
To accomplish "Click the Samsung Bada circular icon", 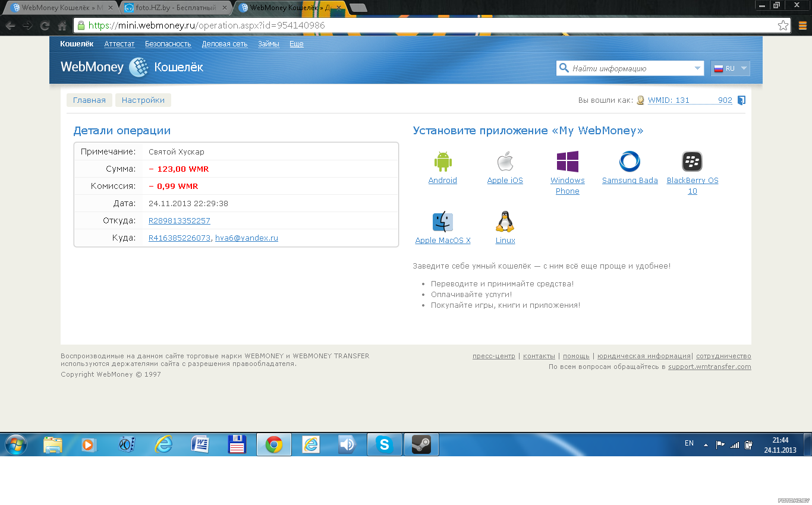I will coord(630,162).
